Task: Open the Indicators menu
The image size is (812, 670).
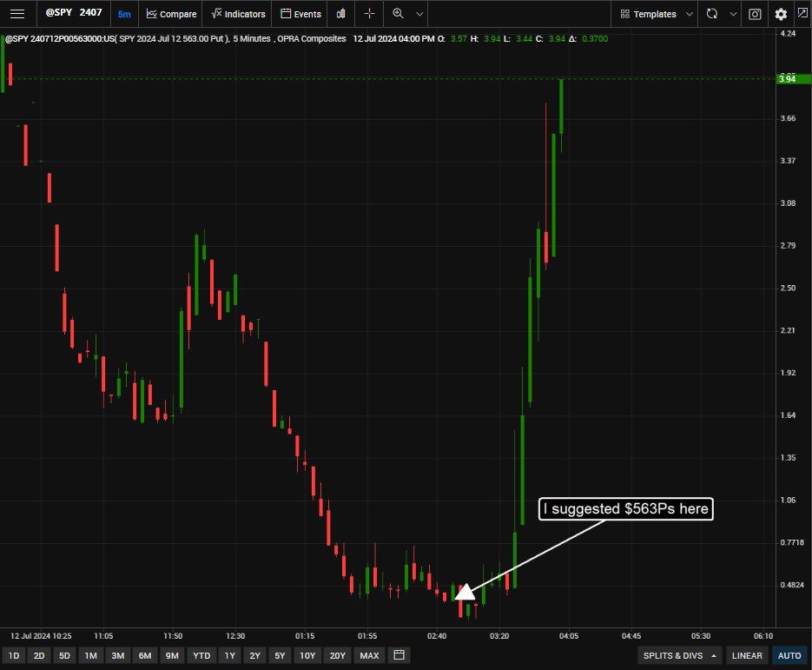Action: pos(238,14)
